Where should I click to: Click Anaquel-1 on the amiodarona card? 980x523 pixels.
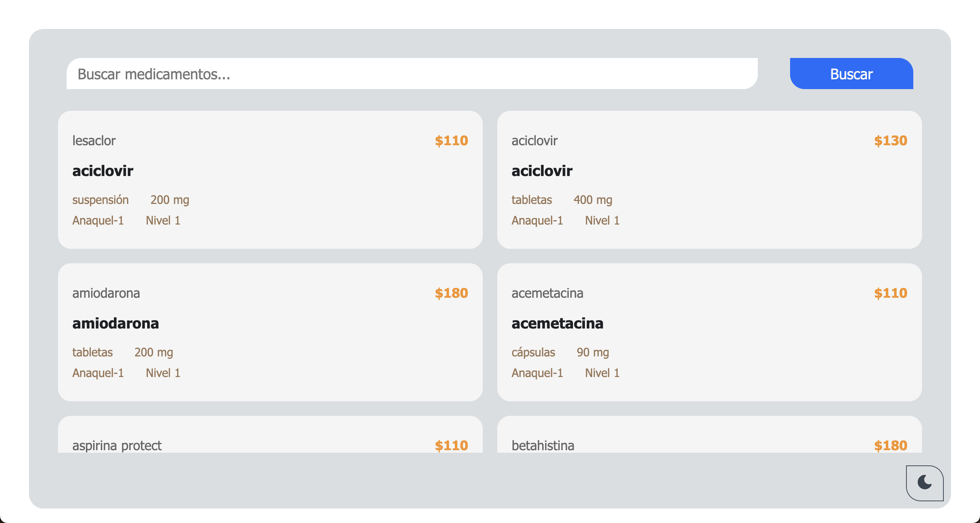pos(98,373)
